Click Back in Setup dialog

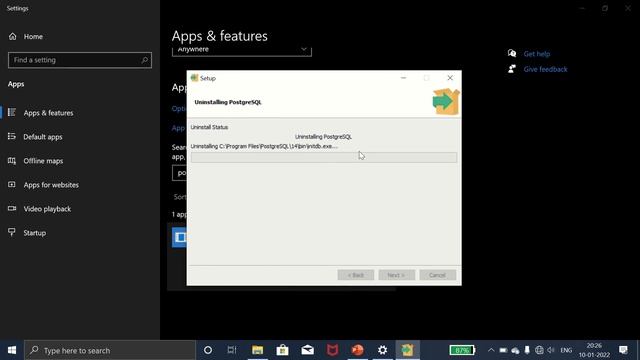coord(356,275)
